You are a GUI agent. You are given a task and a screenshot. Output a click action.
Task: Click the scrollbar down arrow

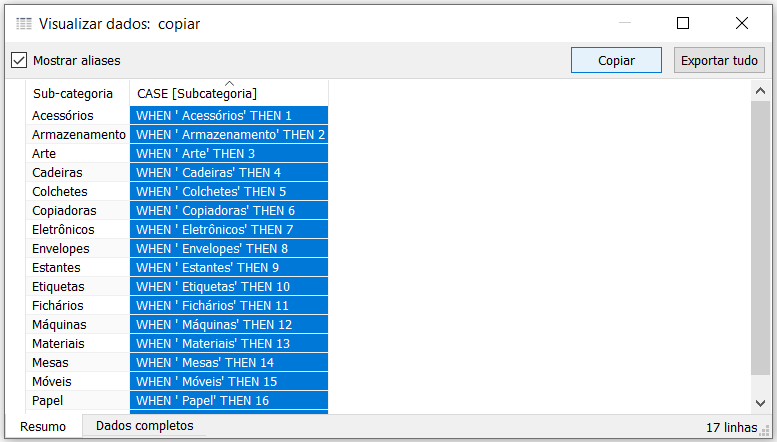(x=760, y=403)
